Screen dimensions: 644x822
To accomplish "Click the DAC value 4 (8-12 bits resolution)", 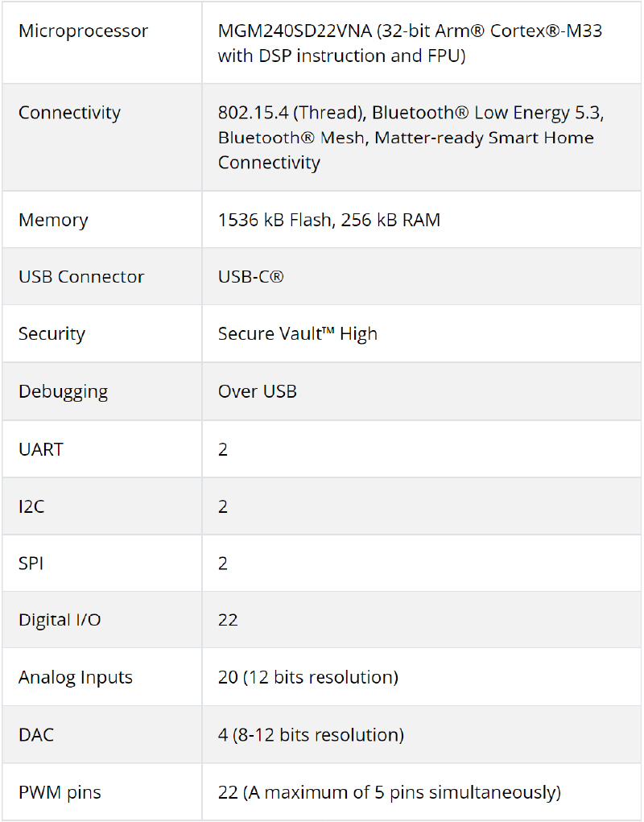I will [x=310, y=735].
